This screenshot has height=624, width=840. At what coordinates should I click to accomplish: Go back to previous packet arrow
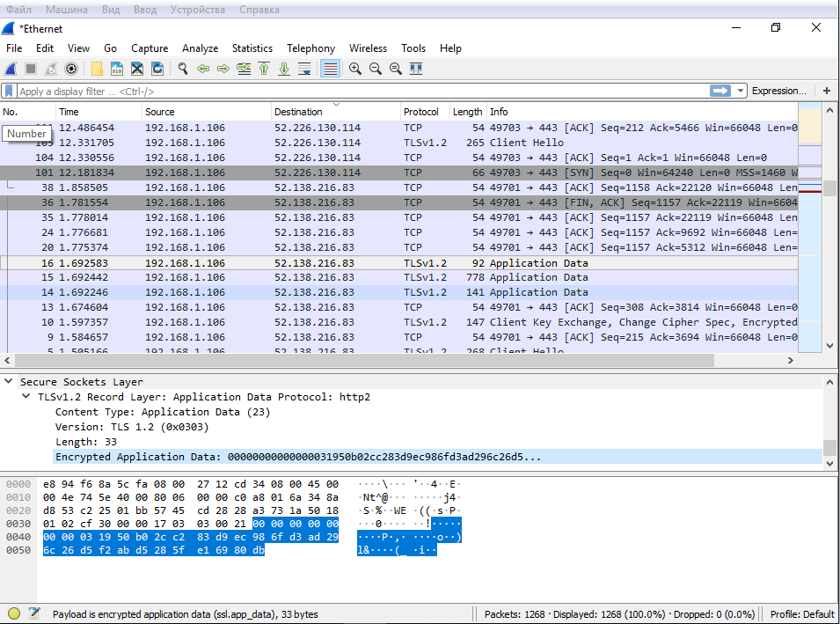pos(203,69)
